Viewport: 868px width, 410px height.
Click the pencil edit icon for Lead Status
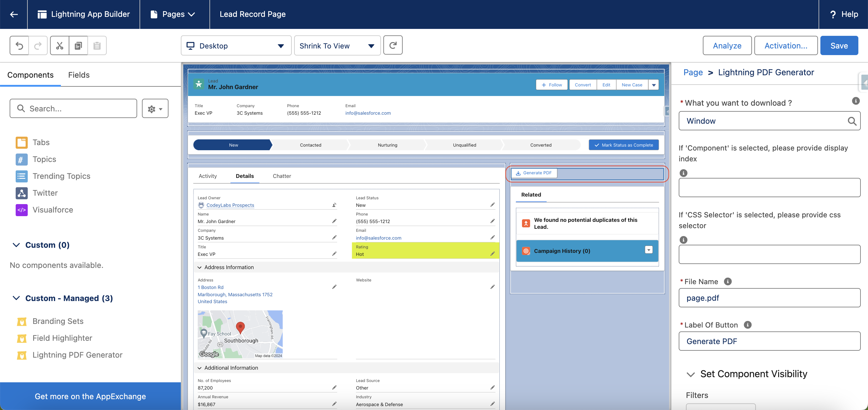[492, 205]
